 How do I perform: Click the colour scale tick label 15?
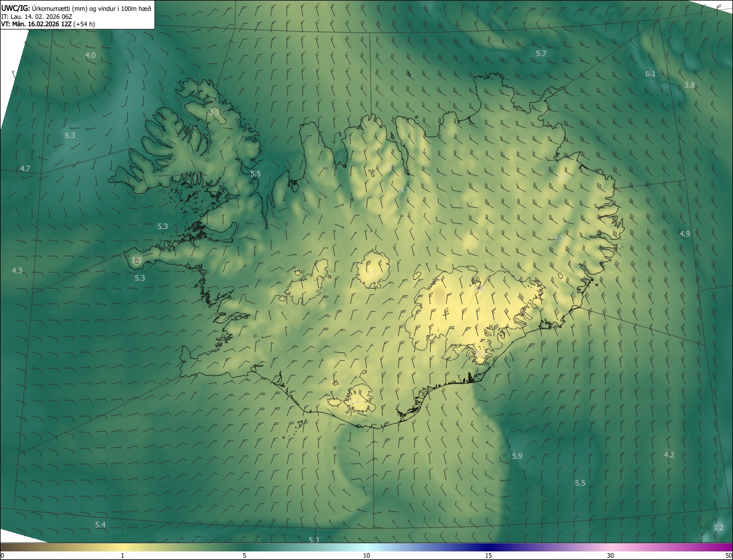488,555
